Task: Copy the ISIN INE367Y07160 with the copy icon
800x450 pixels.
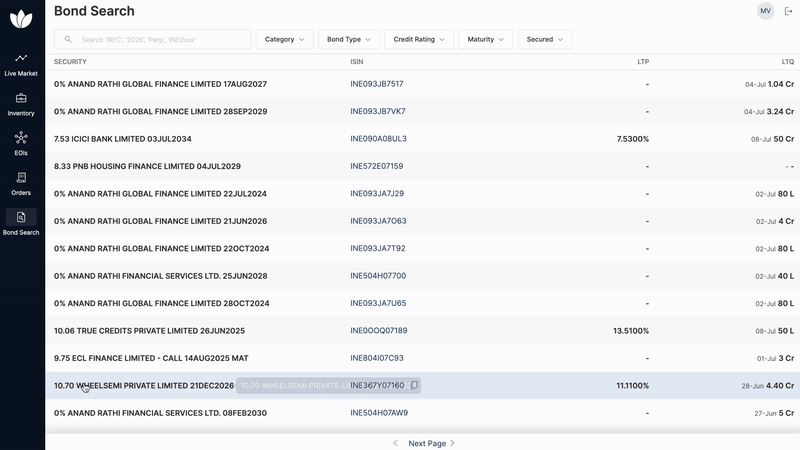Action: [414, 385]
